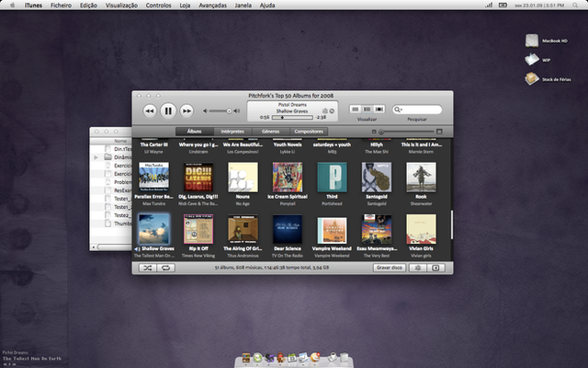Viewport: 588px width, 368px height.
Task: Select the Intérpretes tab
Action: [x=232, y=132]
